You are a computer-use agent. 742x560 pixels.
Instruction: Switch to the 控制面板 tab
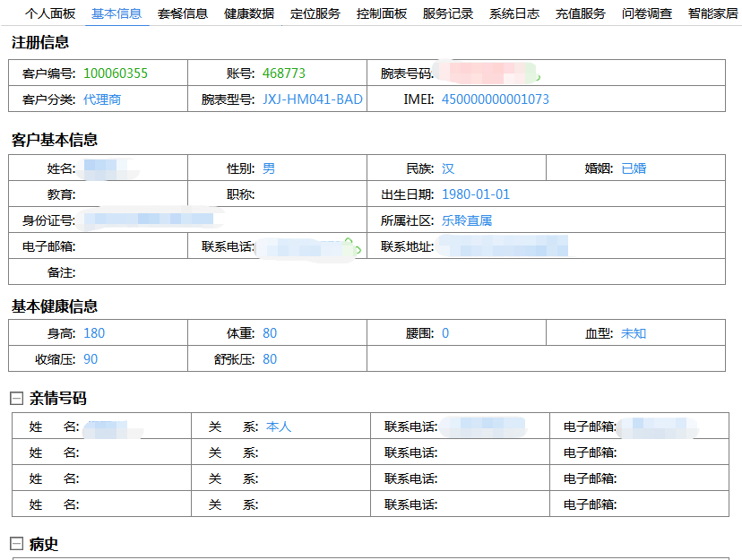(x=381, y=13)
